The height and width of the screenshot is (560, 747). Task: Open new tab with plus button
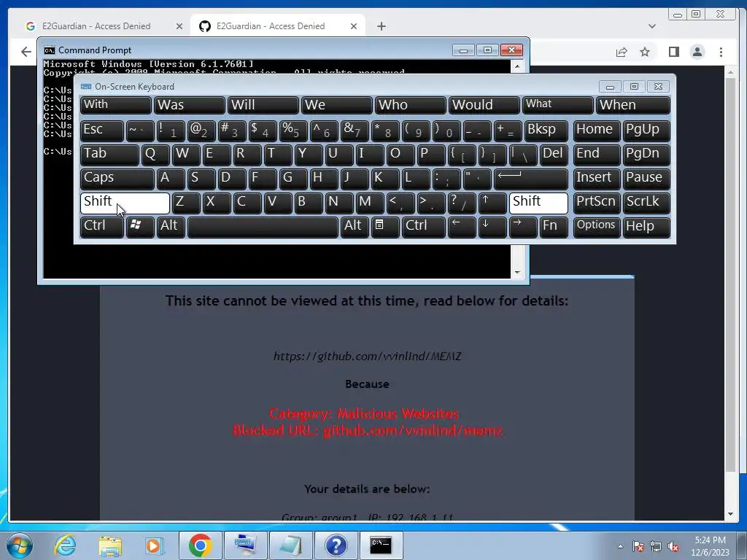click(381, 26)
